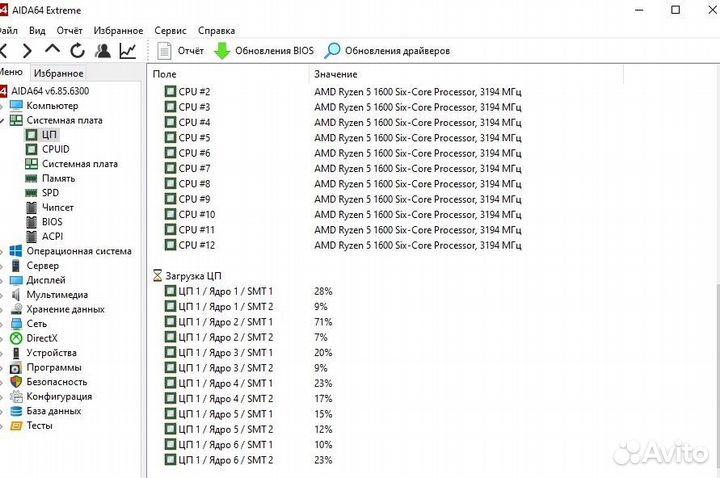Image resolution: width=720 pixels, height=478 pixels.
Task: Click the Поле column header
Action: click(x=164, y=74)
